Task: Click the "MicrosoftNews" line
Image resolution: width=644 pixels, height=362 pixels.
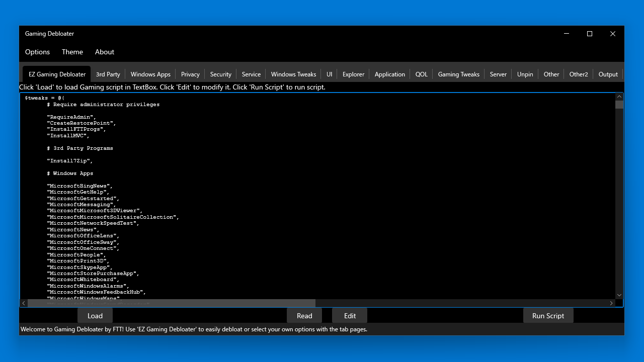Action: click(x=73, y=230)
